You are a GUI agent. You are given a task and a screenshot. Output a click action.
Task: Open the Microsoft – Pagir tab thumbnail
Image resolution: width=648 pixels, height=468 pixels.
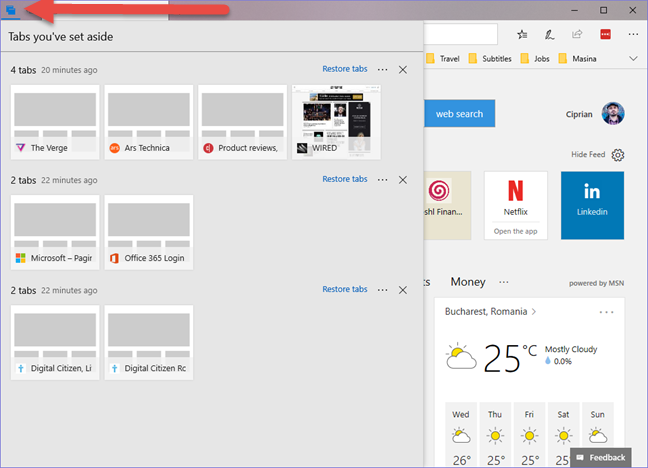(x=55, y=232)
